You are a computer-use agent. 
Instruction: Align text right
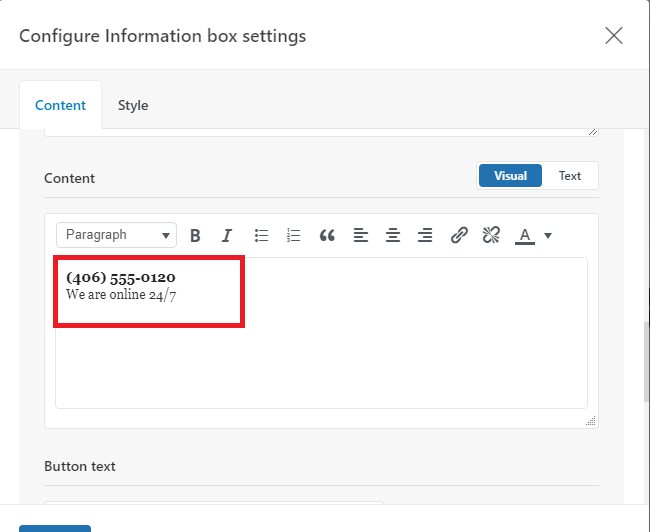pyautogui.click(x=425, y=236)
